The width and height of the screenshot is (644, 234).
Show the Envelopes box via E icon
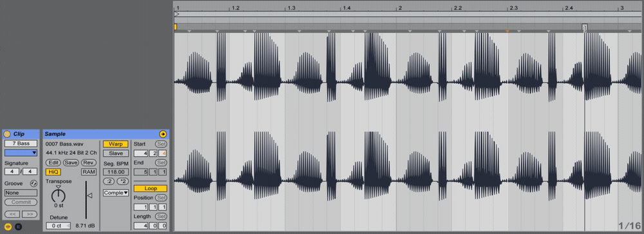(18, 227)
